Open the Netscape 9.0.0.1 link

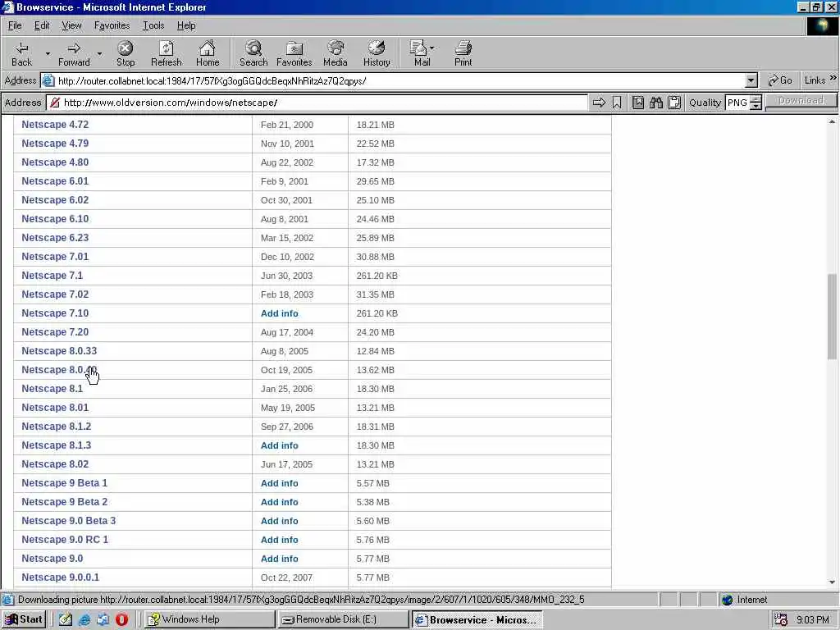(61, 577)
